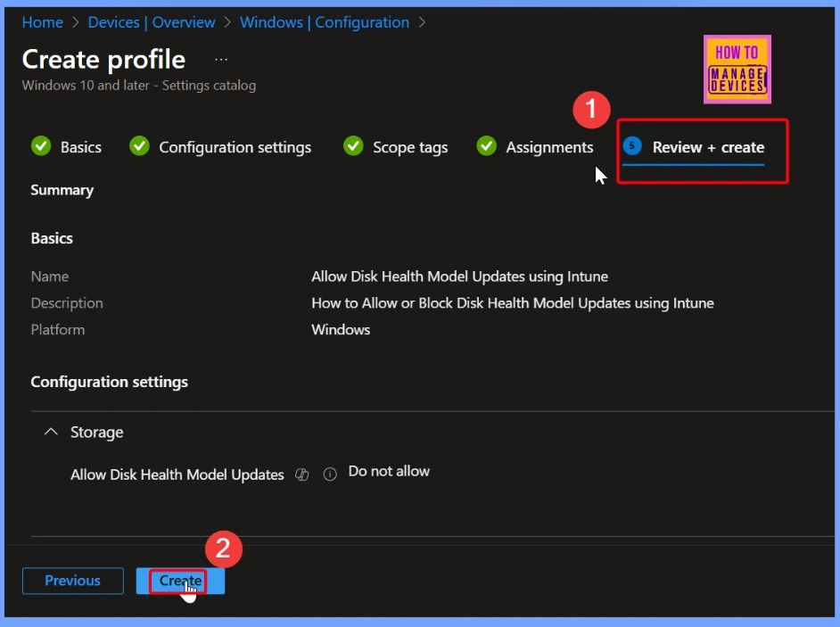Click the Platform value 'Windows'

pos(341,330)
